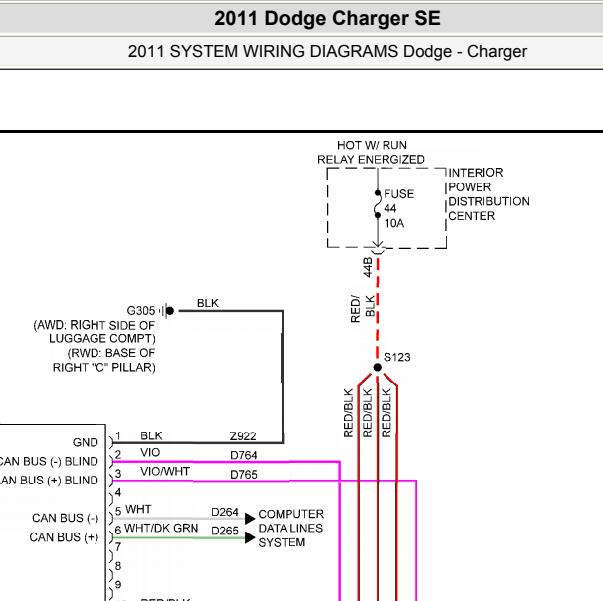603x601 pixels.
Task: Select the "G305" label
Action: pos(141,310)
